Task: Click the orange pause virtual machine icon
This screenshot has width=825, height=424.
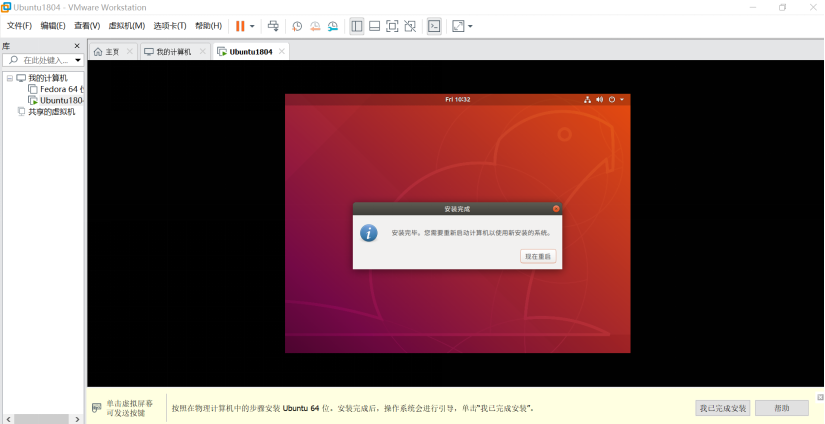Action: pos(240,26)
